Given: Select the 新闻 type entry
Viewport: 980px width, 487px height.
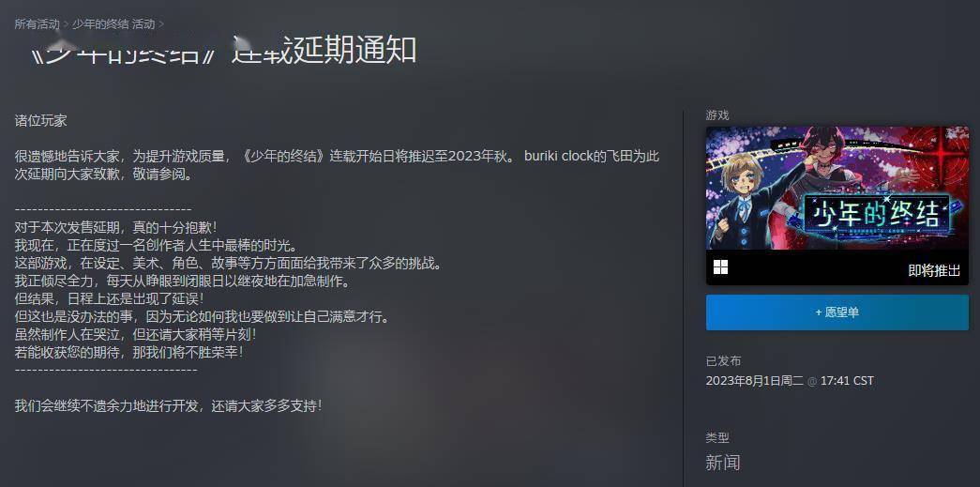Looking at the screenshot, I should [723, 463].
